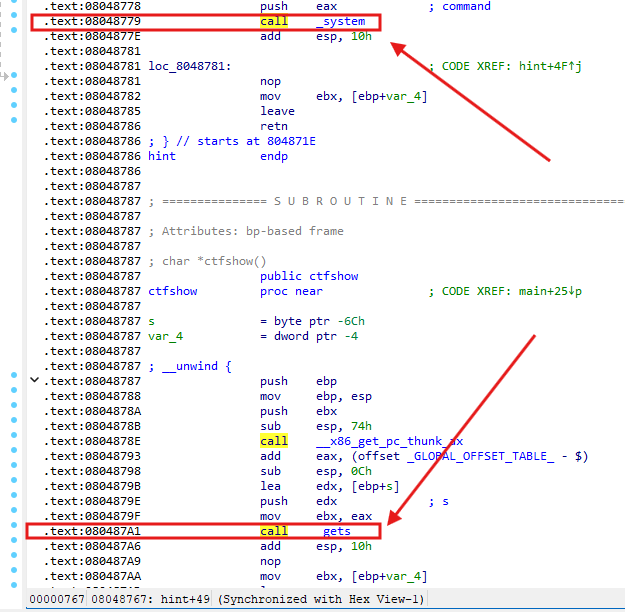The image size is (625, 612).
Task: Toggle breakpoint dot at address 08048793
Action: (x=14, y=450)
